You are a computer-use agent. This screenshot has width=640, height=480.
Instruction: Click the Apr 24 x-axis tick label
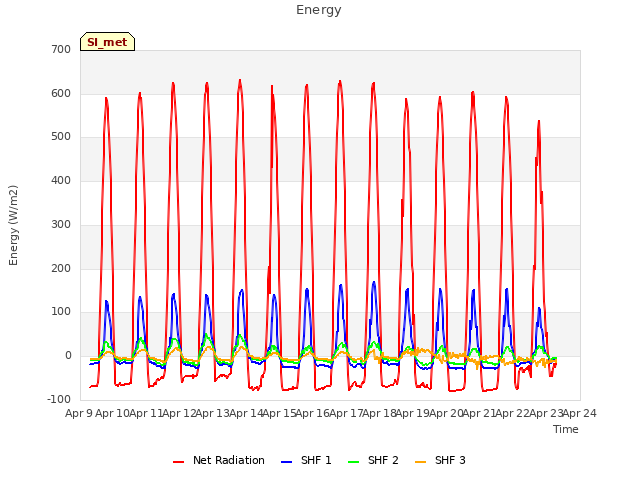[x=579, y=413]
